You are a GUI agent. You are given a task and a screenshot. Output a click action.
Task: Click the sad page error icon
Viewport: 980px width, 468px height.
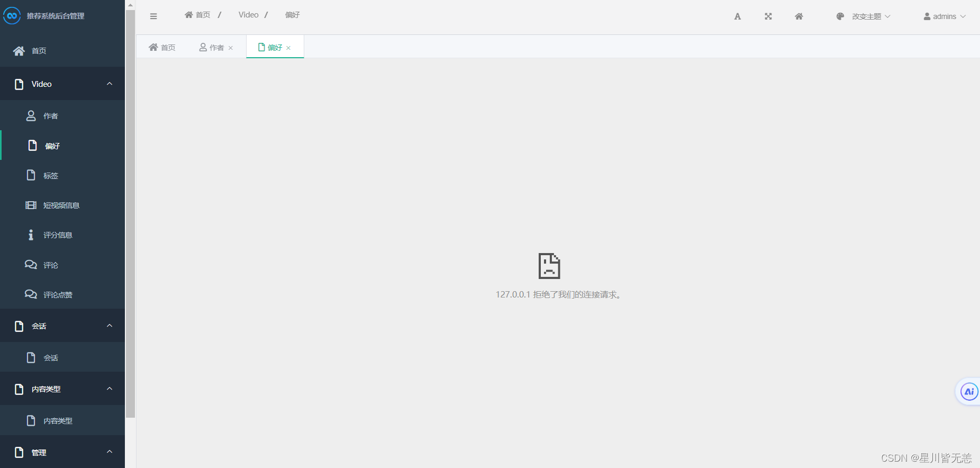click(x=549, y=266)
